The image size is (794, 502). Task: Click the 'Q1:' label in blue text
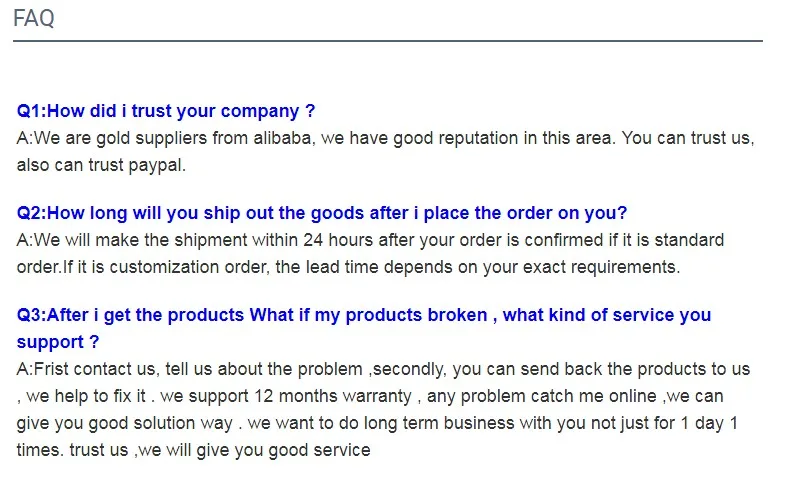(31, 110)
